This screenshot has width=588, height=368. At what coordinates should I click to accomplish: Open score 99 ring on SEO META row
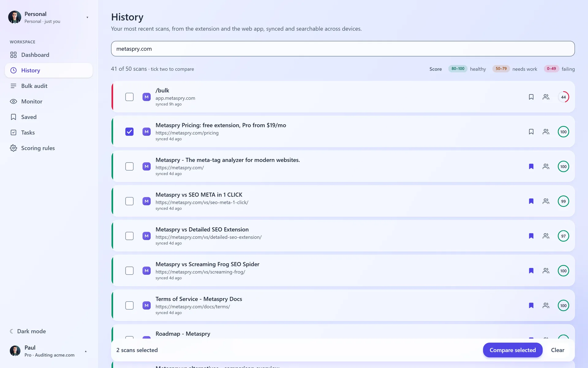(x=563, y=201)
